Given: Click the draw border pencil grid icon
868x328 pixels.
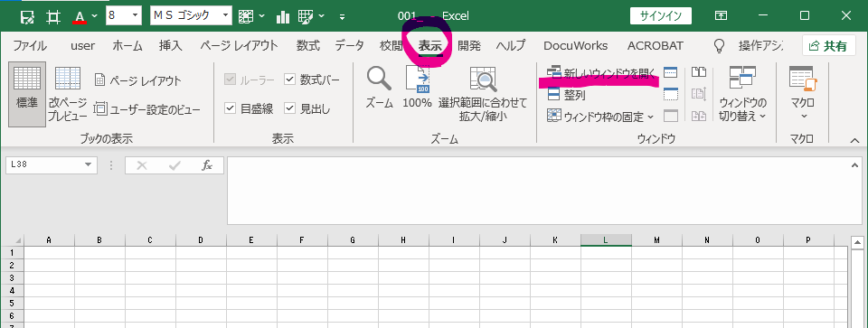Looking at the screenshot, I should tap(306, 16).
